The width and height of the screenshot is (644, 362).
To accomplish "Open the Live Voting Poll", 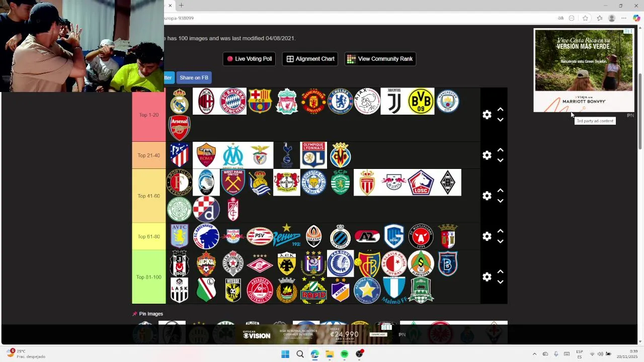I will 250,59.
